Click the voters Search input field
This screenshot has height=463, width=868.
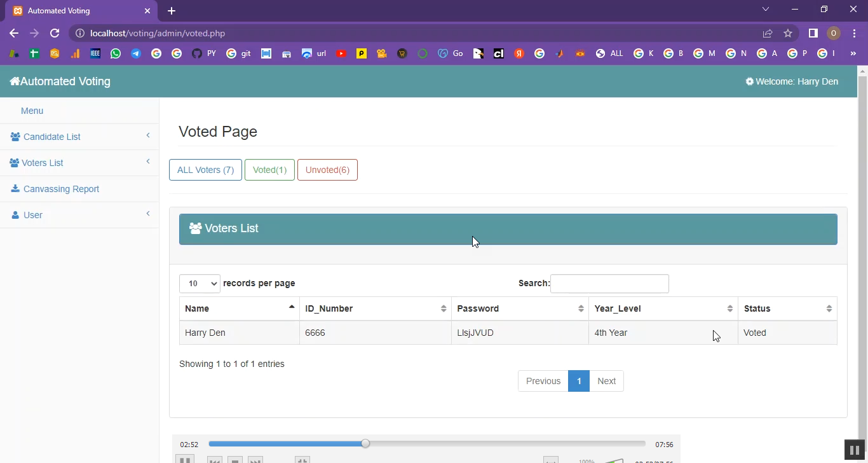point(609,284)
